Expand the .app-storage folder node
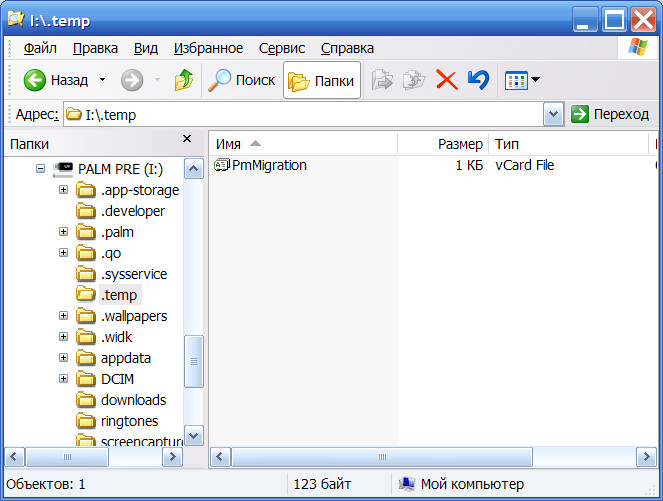Viewport: 663px width, 501px height. point(63,189)
